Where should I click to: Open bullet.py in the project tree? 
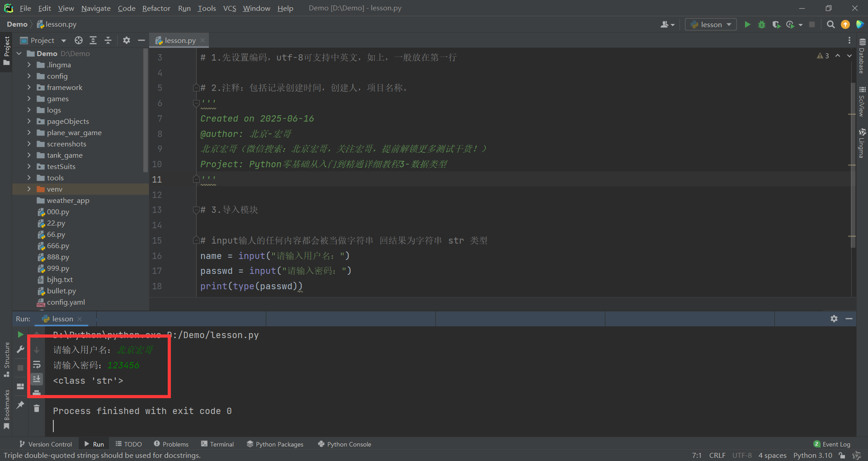point(61,291)
